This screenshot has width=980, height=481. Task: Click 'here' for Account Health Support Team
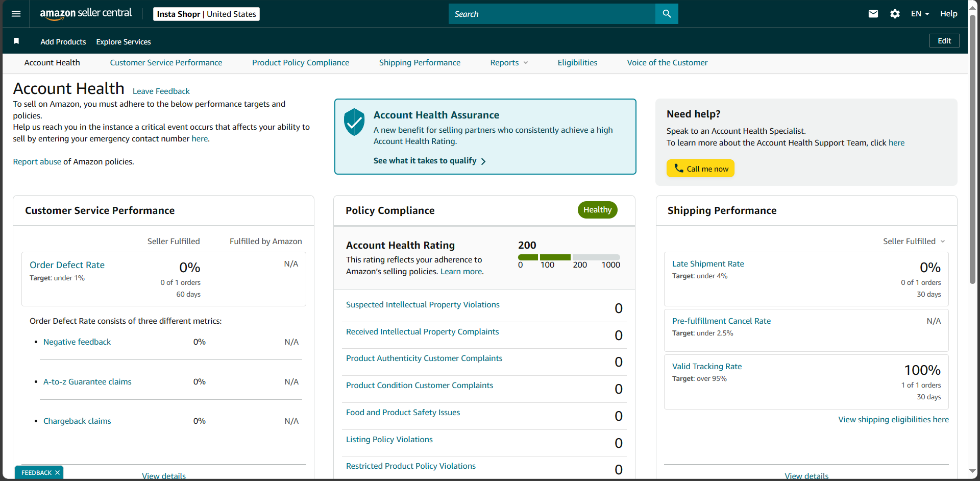896,143
